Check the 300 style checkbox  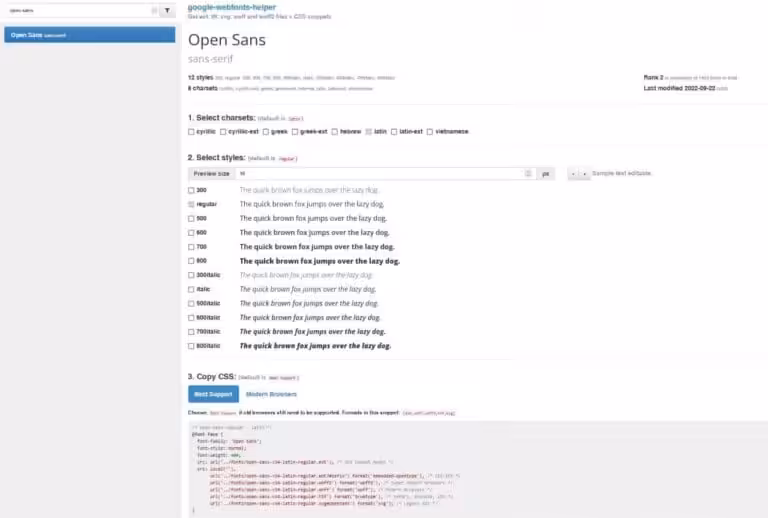point(191,190)
